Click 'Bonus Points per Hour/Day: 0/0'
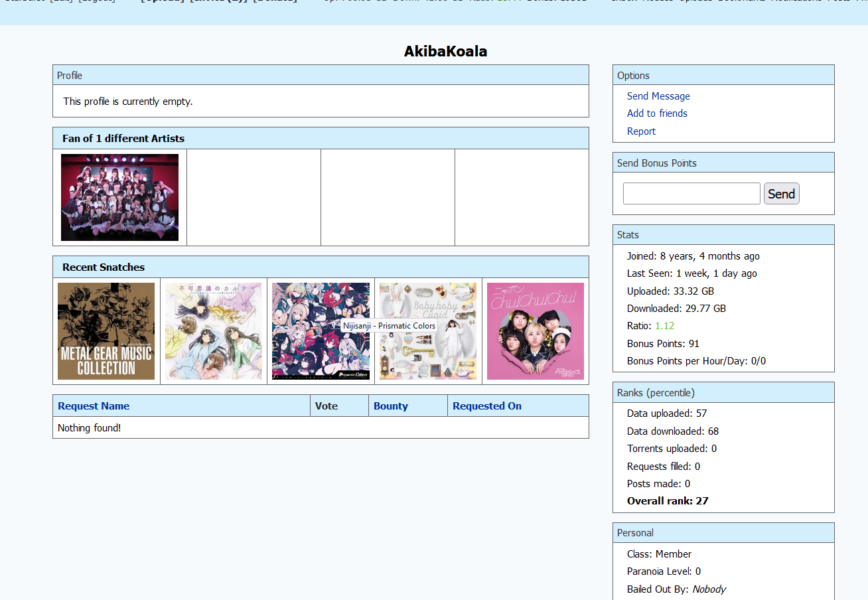 [696, 361]
